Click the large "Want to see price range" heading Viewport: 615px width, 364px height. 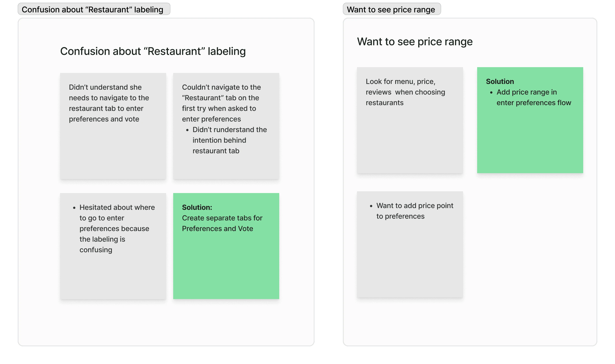tap(415, 42)
